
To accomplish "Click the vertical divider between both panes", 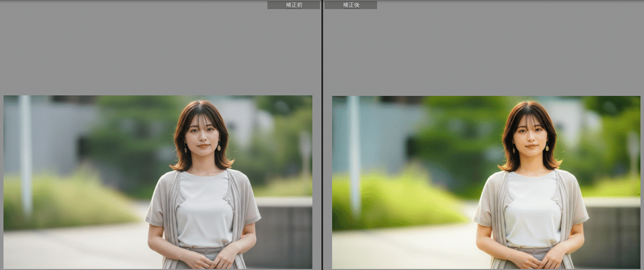I will [x=322, y=134].
